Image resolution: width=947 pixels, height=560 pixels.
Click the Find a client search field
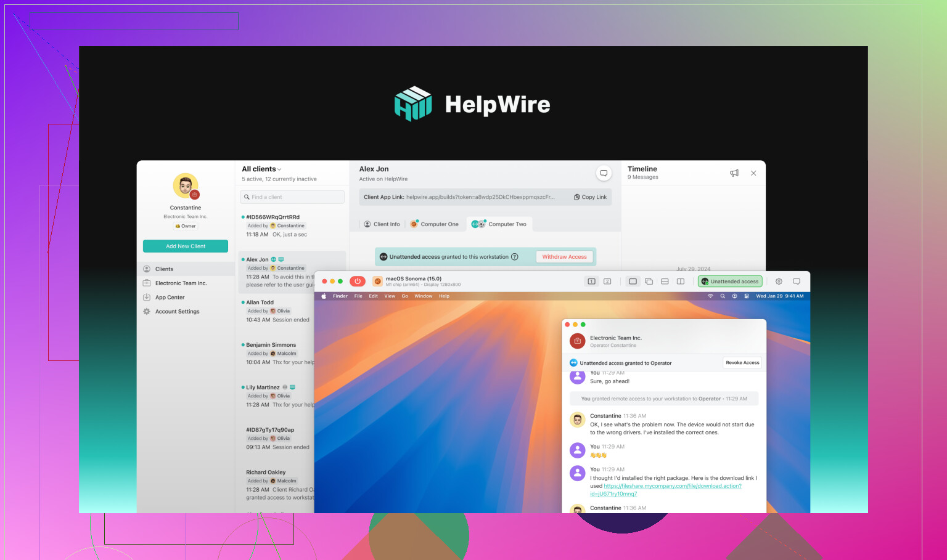pos(292,197)
